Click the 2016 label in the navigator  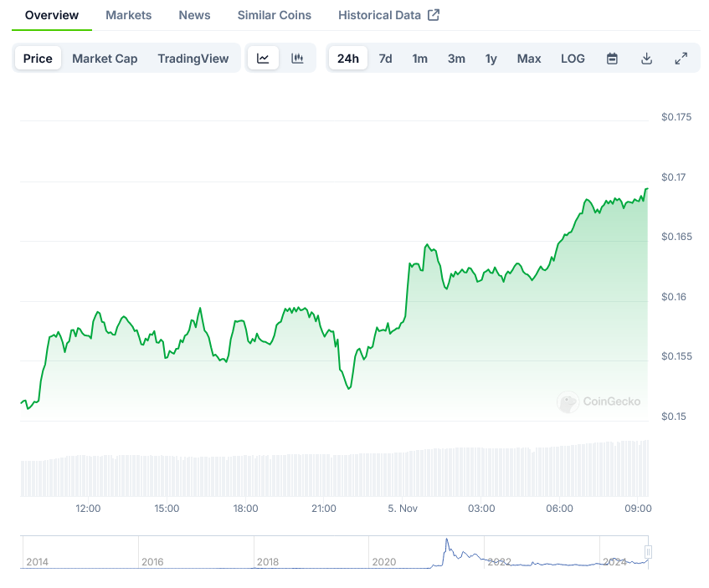pos(152,562)
